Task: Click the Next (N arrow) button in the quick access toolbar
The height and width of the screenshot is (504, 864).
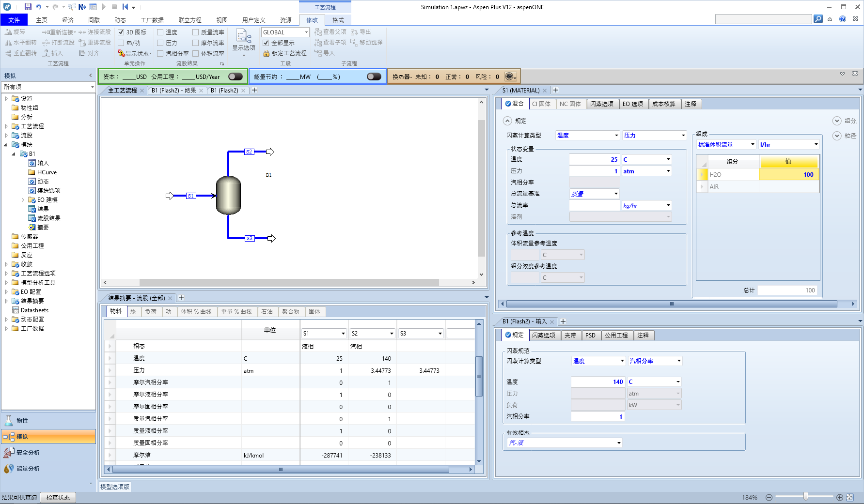Action: 82,7
